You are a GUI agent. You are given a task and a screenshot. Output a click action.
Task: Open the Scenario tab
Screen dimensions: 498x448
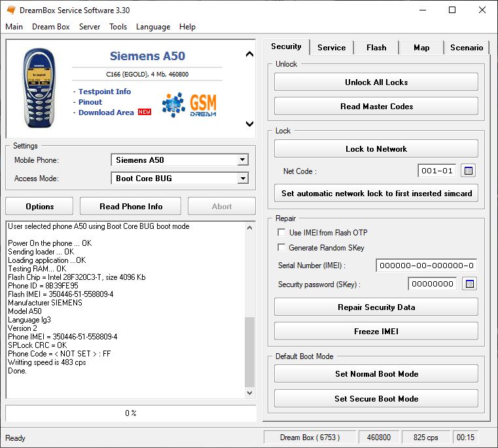coord(467,48)
